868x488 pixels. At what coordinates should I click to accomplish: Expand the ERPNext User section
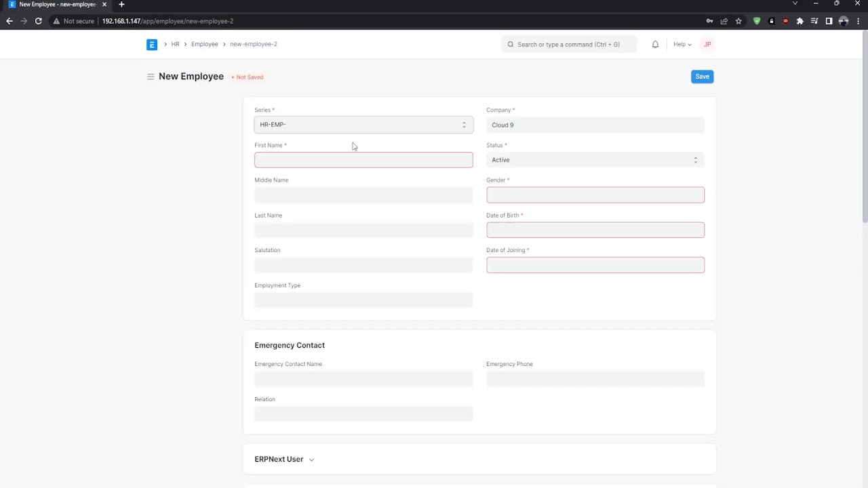point(284,460)
